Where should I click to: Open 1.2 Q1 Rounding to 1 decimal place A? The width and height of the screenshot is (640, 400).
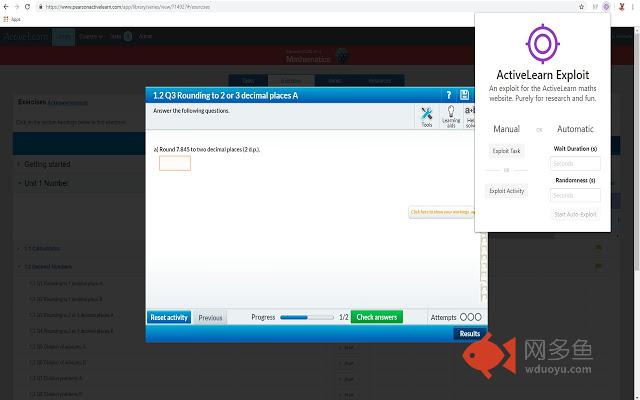point(66,283)
